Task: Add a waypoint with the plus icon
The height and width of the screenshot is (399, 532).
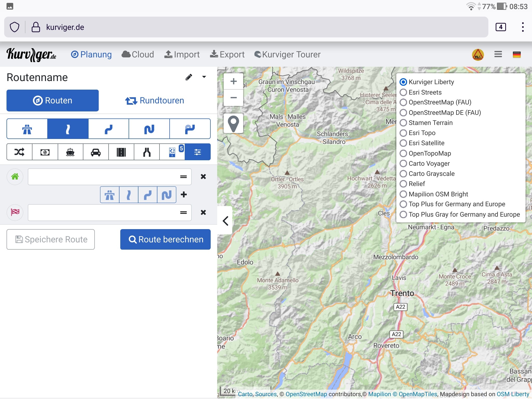Action: (184, 195)
